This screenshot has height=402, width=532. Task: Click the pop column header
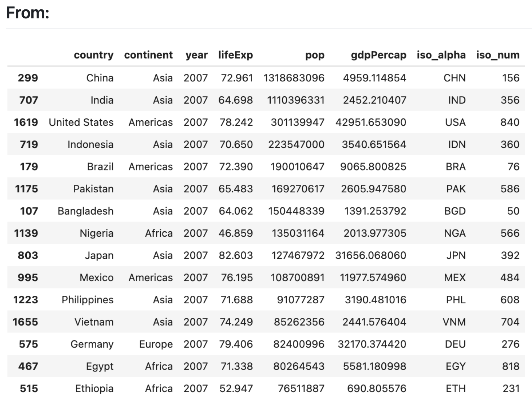[x=315, y=55]
